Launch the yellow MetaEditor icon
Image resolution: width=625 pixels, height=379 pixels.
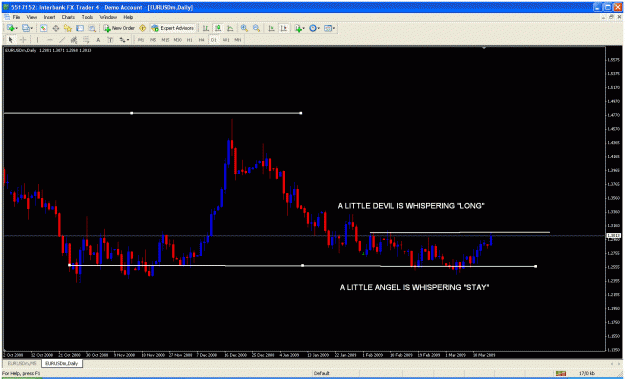click(142, 28)
